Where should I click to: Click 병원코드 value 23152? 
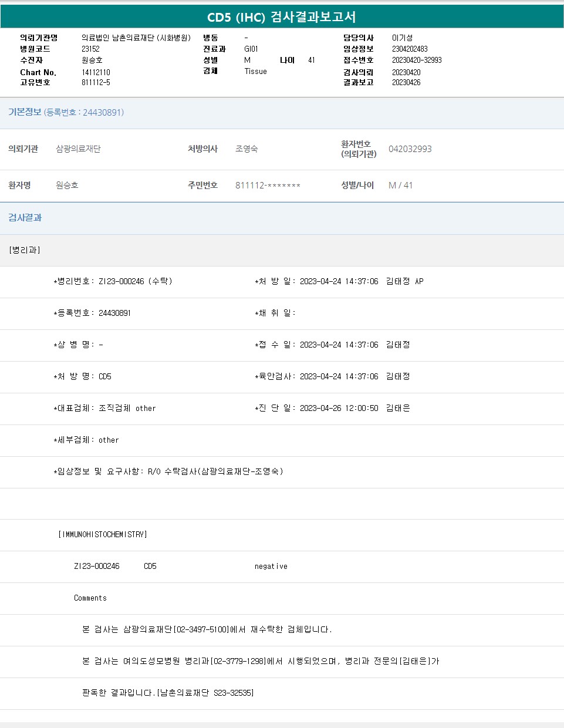pyautogui.click(x=90, y=49)
